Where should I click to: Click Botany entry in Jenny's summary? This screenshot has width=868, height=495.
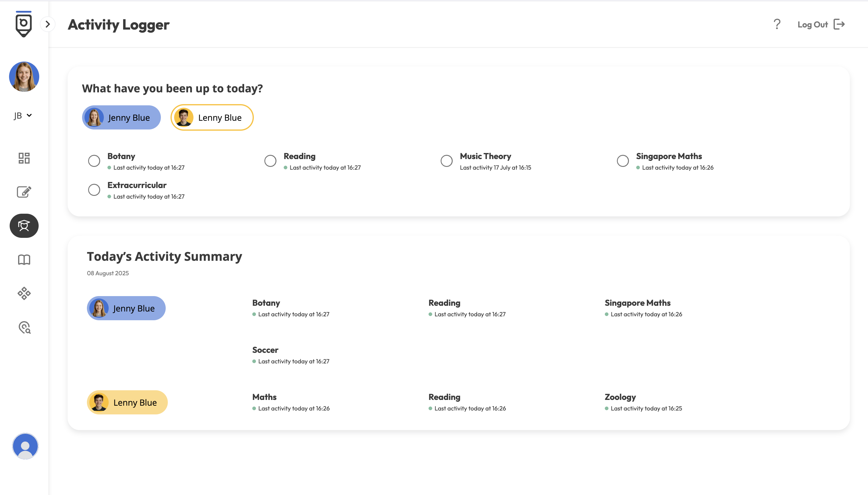(x=291, y=308)
